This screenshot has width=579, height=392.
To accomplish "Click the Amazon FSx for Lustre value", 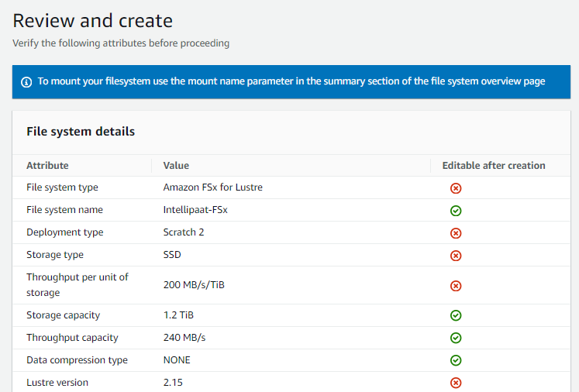I will [x=212, y=187].
